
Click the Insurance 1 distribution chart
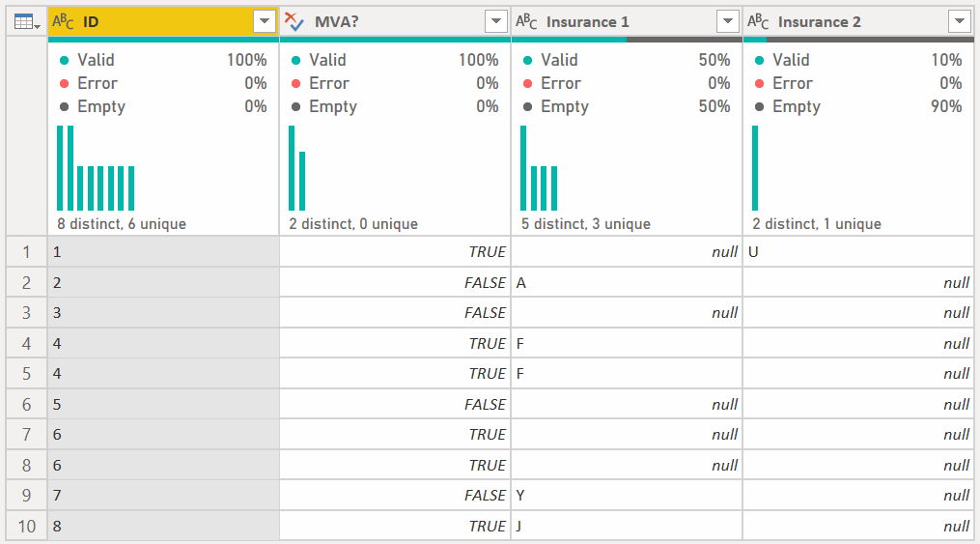[539, 168]
